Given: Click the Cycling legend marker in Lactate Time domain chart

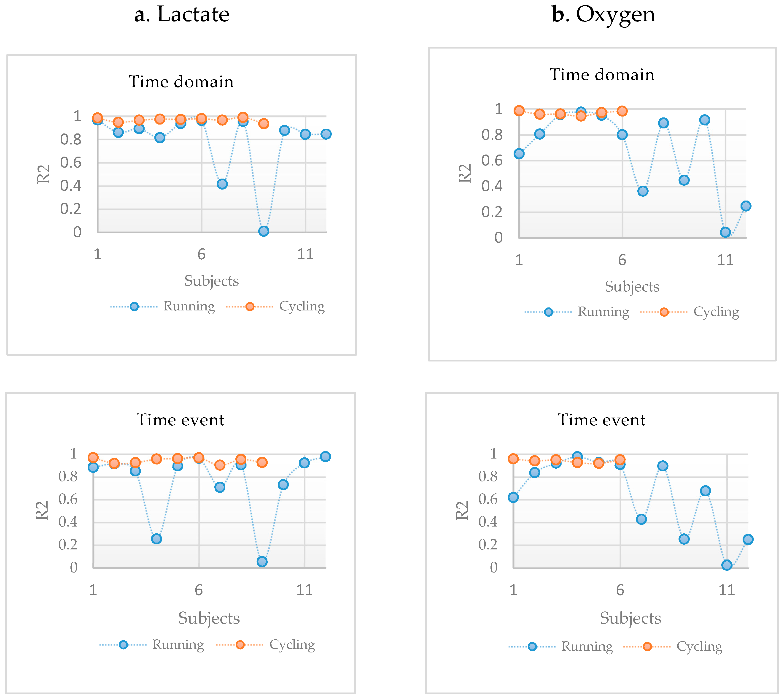Looking at the screenshot, I should pyautogui.click(x=250, y=307).
